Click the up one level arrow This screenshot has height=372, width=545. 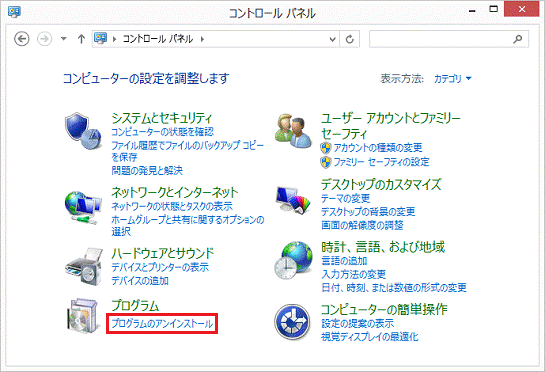81,39
